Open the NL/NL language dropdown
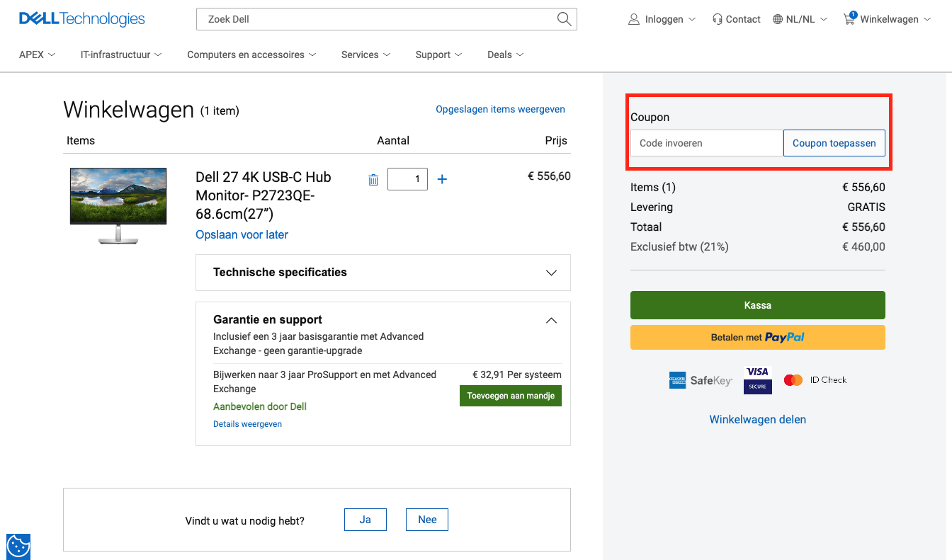Screen dimensions: 952x560 tap(800, 19)
